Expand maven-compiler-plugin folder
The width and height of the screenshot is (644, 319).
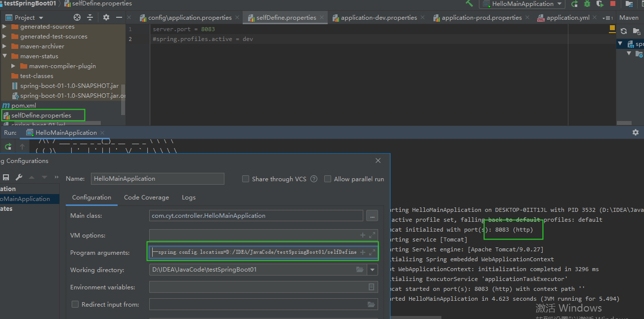pyautogui.click(x=13, y=66)
